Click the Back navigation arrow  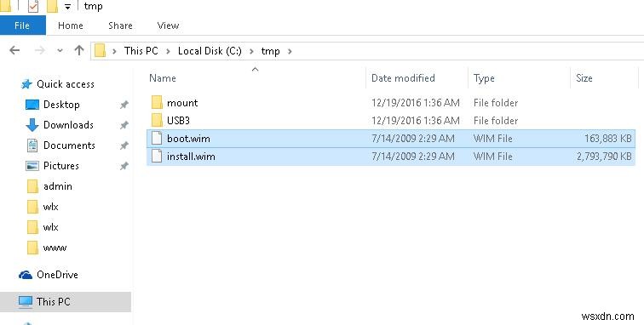pyautogui.click(x=14, y=50)
